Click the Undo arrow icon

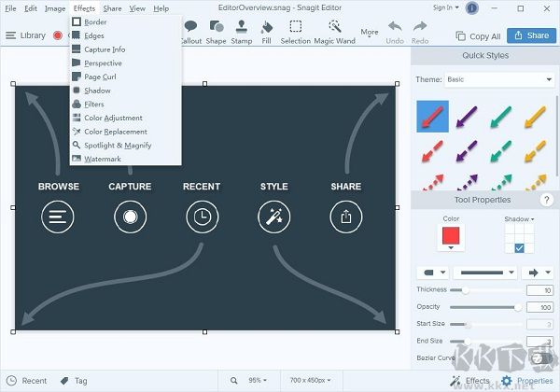point(394,27)
